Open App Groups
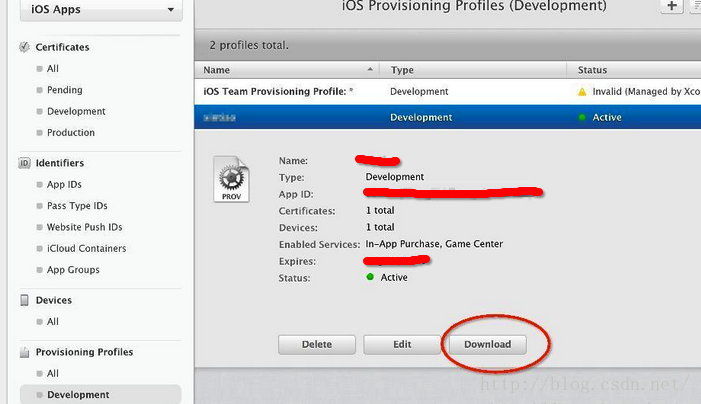 pos(73,270)
